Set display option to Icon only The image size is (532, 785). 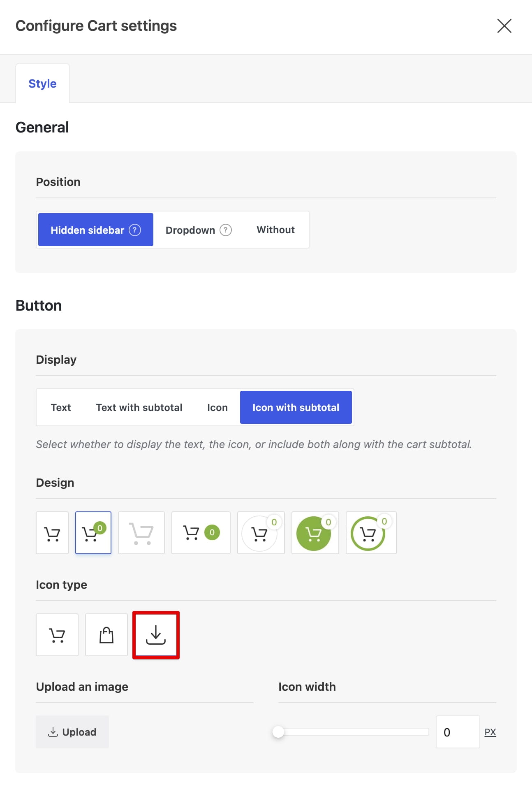pyautogui.click(x=217, y=407)
